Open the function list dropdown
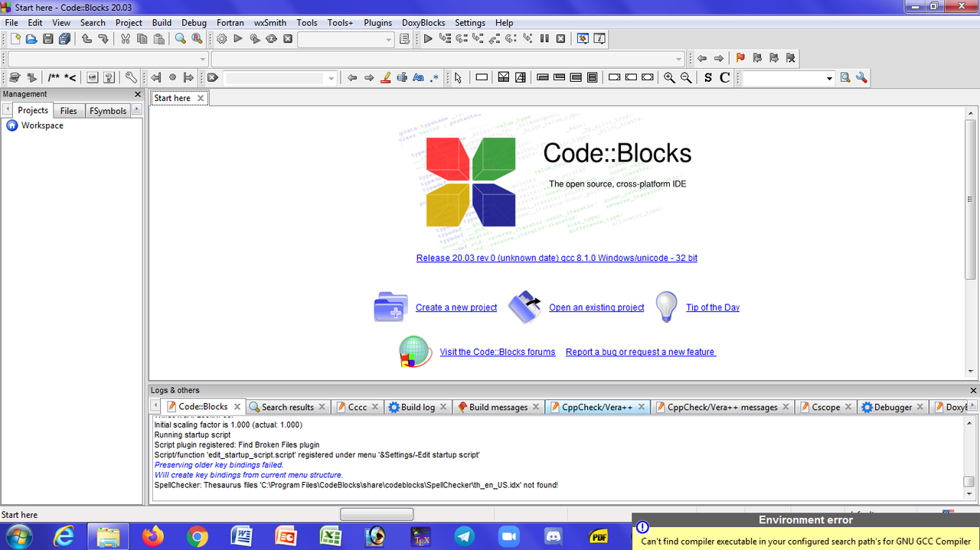Screen dimensions: 980x550 point(679,59)
